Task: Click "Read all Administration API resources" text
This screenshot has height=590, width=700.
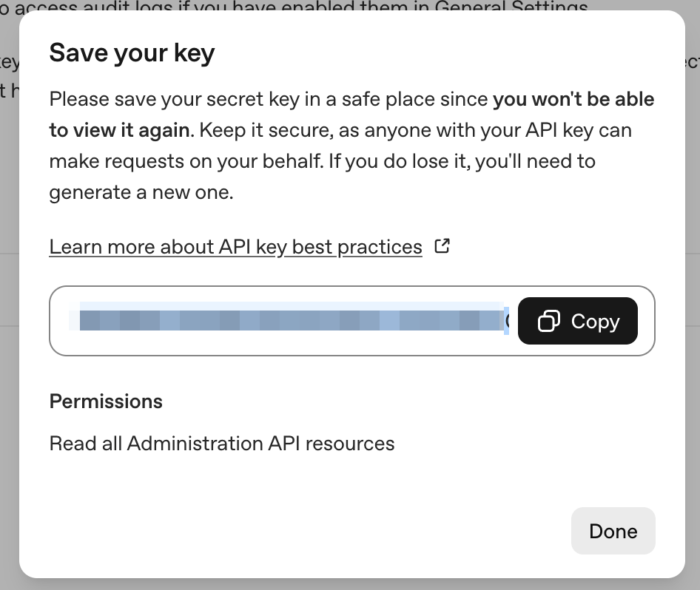Action: pyautogui.click(x=222, y=444)
